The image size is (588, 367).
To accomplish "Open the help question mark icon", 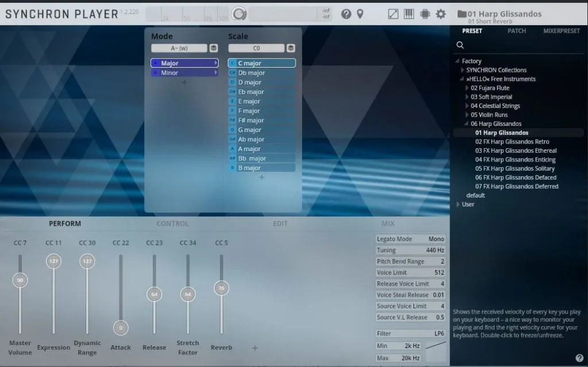I will (x=346, y=13).
